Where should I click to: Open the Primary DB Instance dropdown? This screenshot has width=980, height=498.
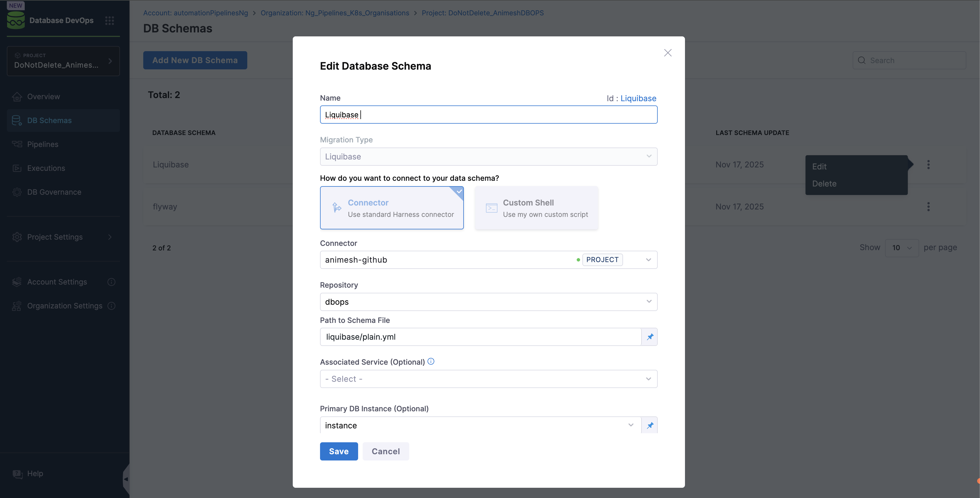click(480, 425)
